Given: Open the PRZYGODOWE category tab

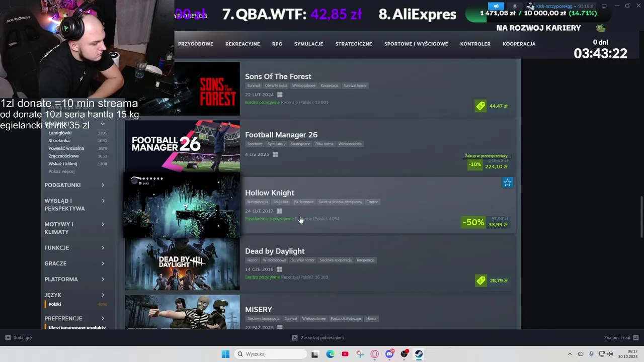Looking at the screenshot, I should 196,44.
